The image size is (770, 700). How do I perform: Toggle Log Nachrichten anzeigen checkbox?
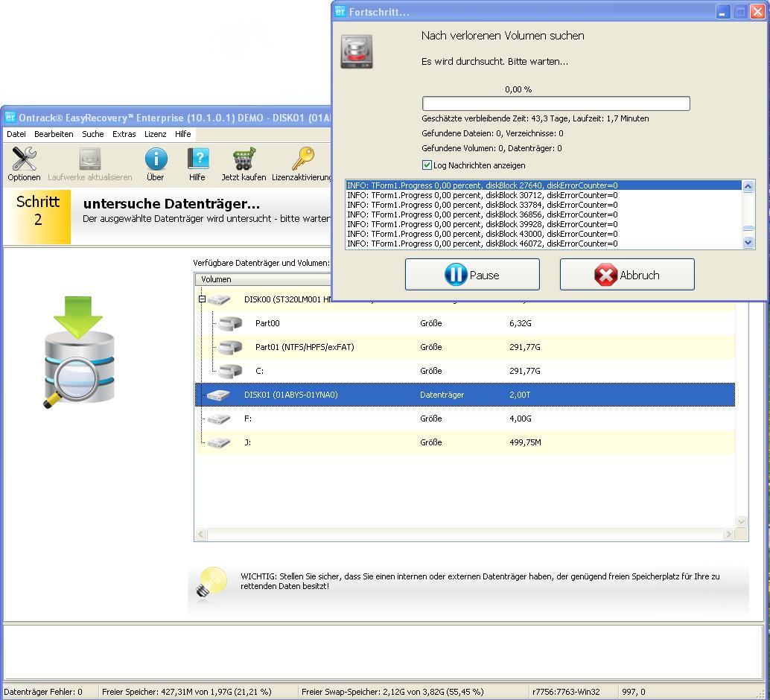point(427,165)
